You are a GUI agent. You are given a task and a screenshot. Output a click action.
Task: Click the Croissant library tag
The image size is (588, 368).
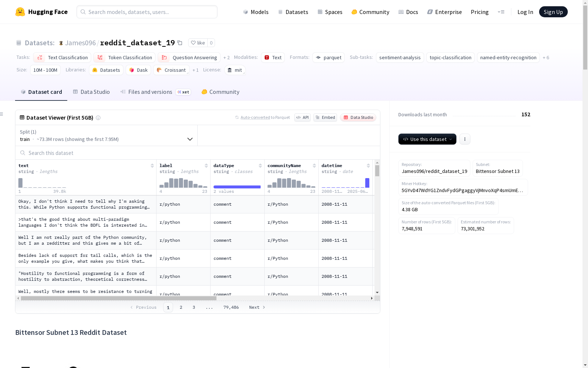(x=171, y=70)
